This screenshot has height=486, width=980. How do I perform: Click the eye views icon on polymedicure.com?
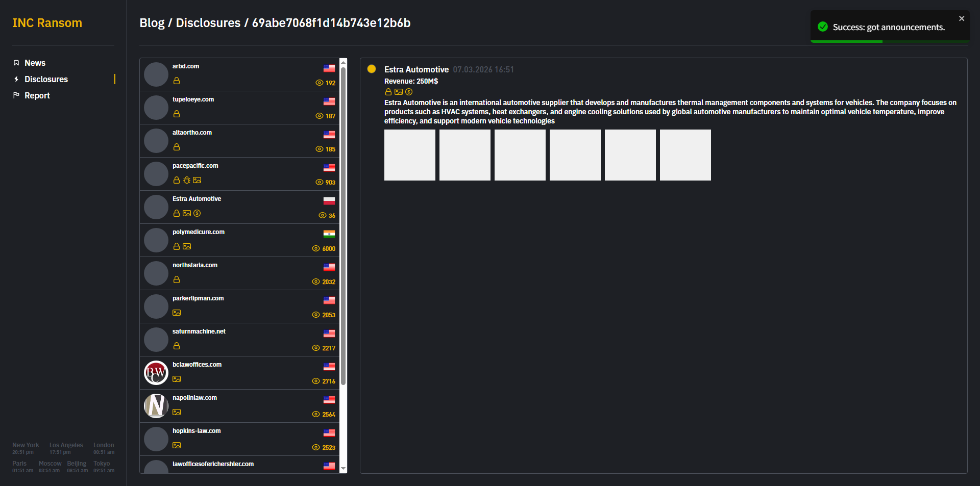pyautogui.click(x=315, y=249)
